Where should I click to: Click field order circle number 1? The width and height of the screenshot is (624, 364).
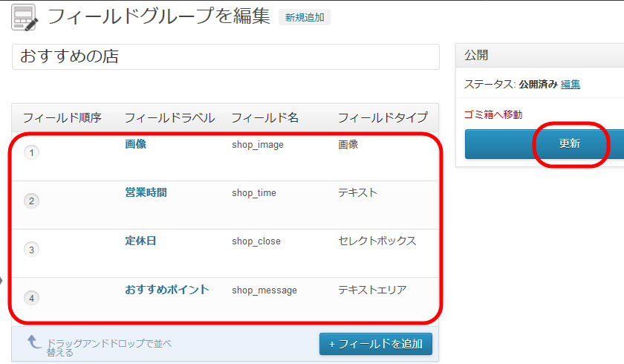[x=31, y=152]
